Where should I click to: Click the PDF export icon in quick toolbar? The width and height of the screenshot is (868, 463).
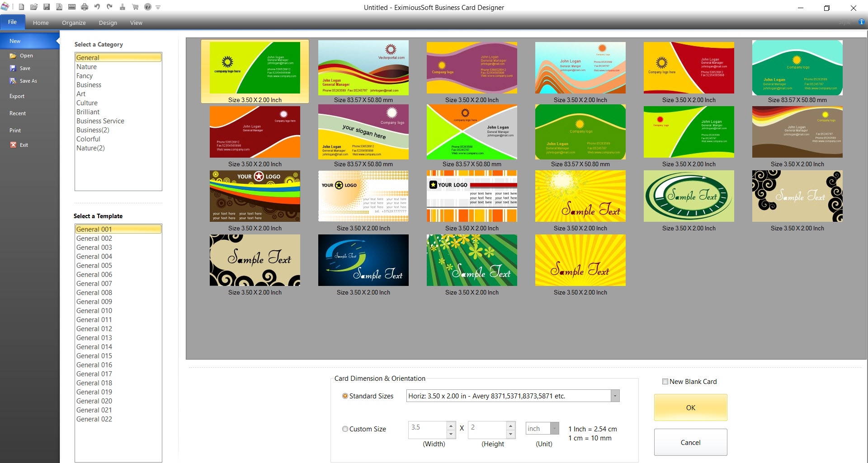tap(59, 7)
